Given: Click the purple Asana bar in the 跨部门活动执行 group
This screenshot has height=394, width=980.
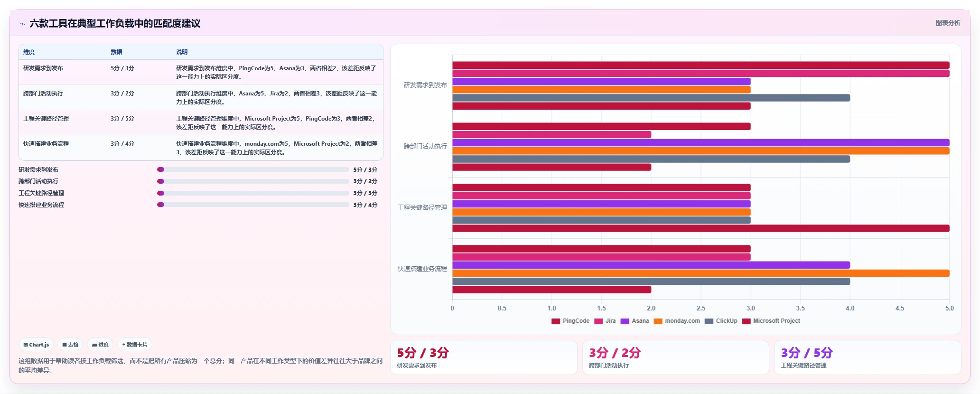Looking at the screenshot, I should [x=701, y=143].
